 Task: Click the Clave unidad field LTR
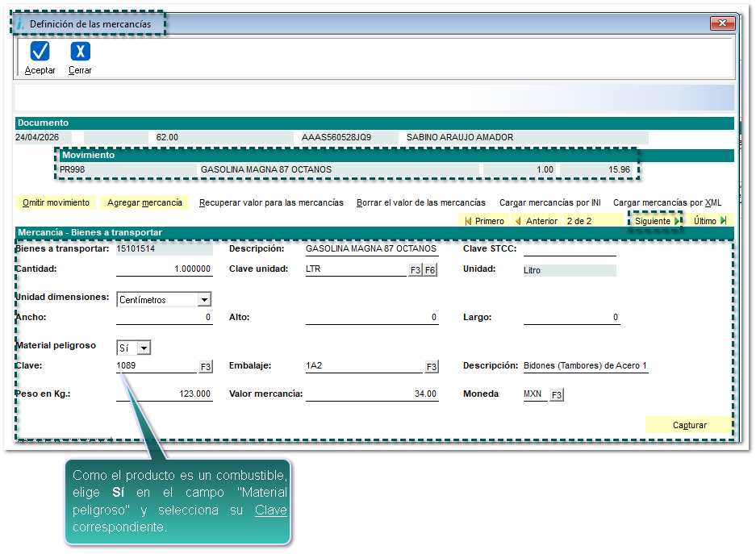pyautogui.click(x=357, y=269)
